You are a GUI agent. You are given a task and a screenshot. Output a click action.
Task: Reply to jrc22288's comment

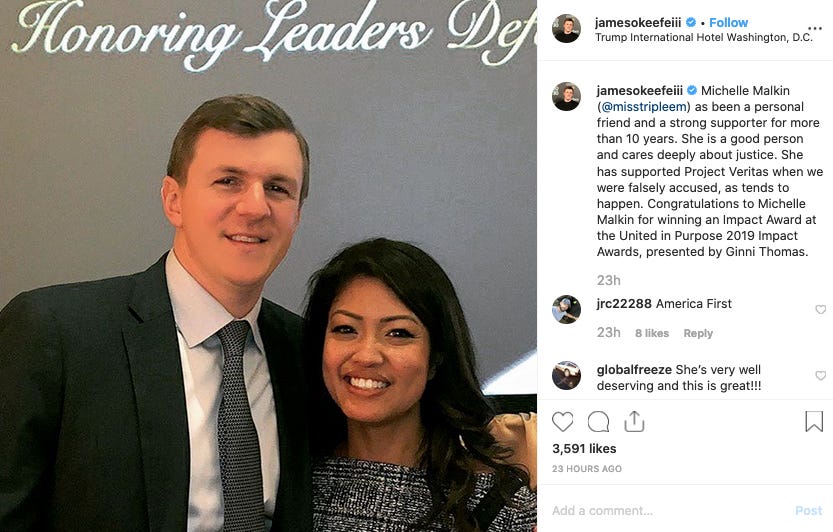698,333
